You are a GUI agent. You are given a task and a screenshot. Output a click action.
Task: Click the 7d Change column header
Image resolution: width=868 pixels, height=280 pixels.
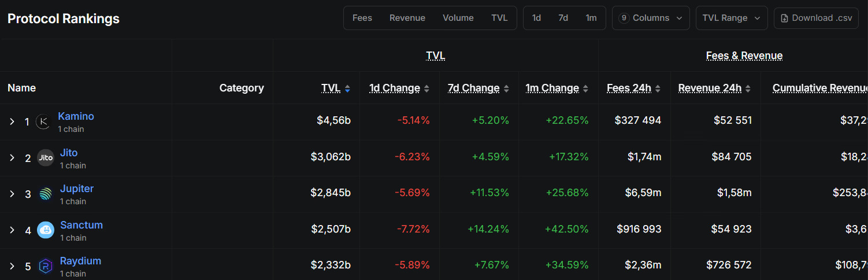pyautogui.click(x=474, y=88)
